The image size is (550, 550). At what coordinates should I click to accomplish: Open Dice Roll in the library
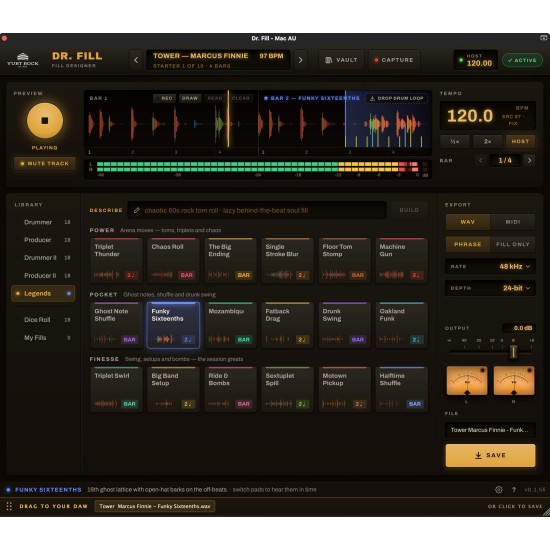pyautogui.click(x=43, y=320)
